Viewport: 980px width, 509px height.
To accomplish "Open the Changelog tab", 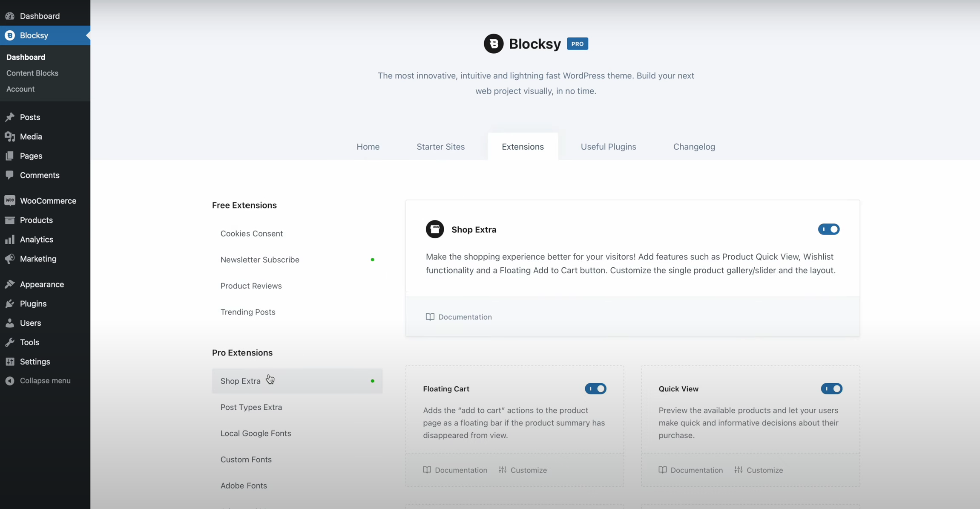I will (x=694, y=147).
